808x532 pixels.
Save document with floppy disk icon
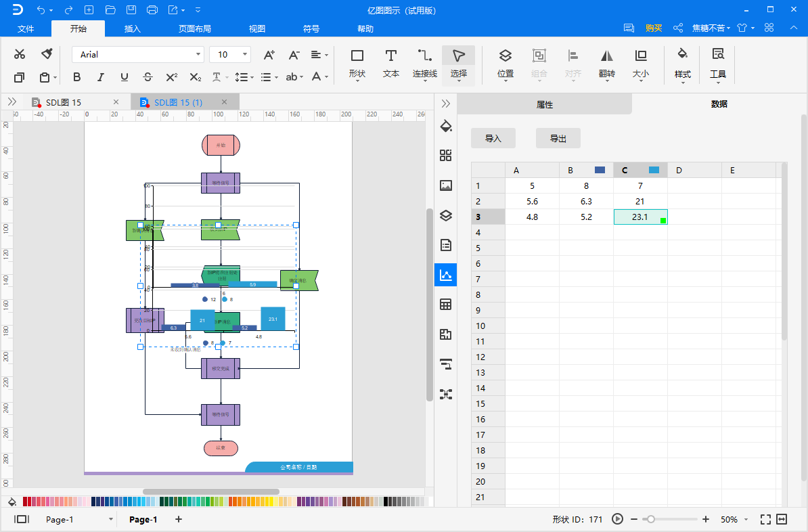tap(131, 9)
